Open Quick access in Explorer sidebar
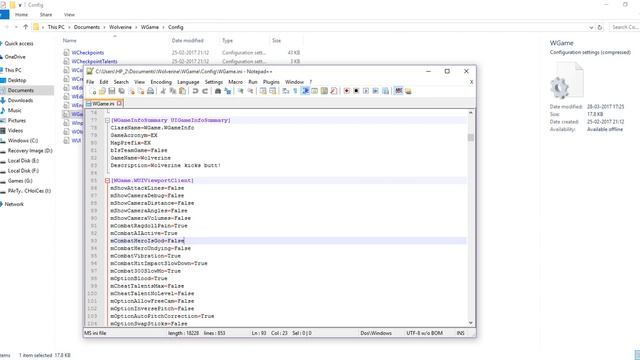The height and width of the screenshot is (360, 640). coord(19,43)
